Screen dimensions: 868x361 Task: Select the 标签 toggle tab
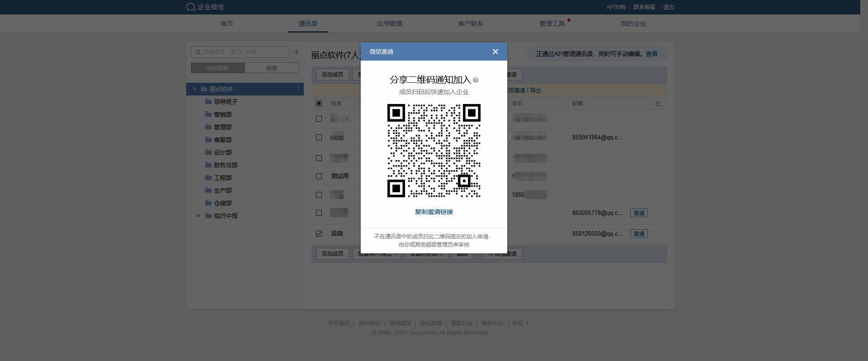[x=272, y=68]
